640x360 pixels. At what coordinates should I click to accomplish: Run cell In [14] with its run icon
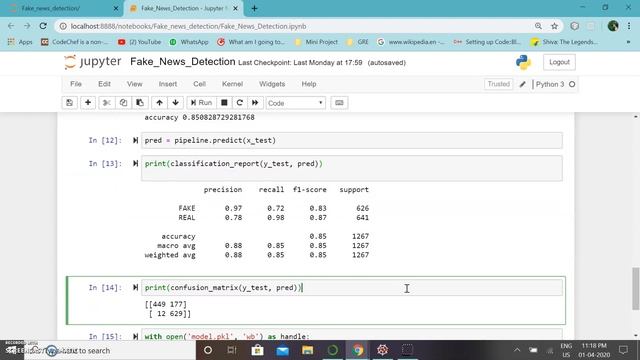tap(135, 288)
